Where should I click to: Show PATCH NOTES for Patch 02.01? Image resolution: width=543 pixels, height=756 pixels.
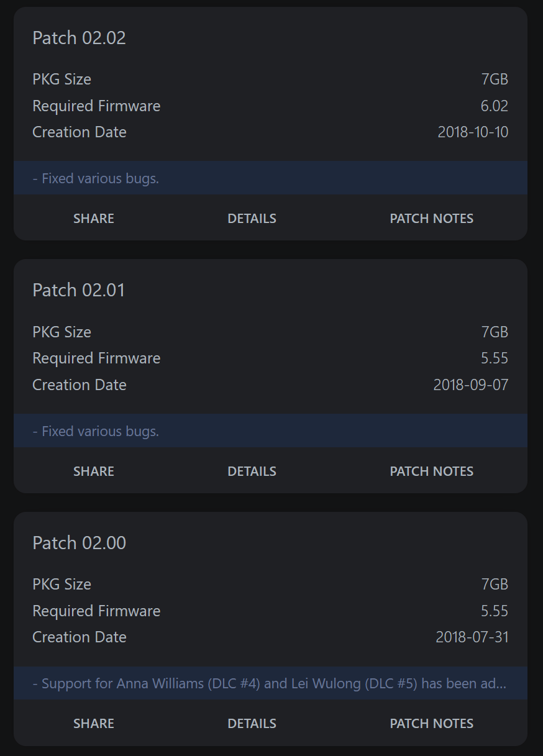pyautogui.click(x=431, y=471)
